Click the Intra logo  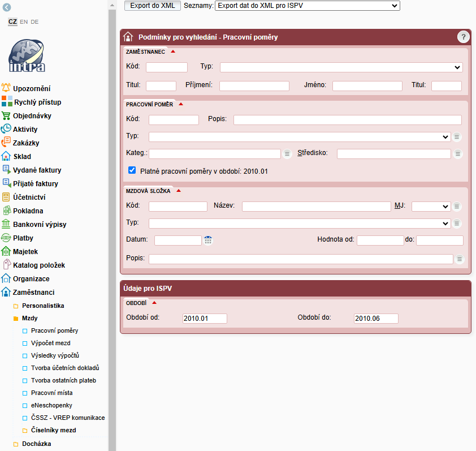[27, 56]
